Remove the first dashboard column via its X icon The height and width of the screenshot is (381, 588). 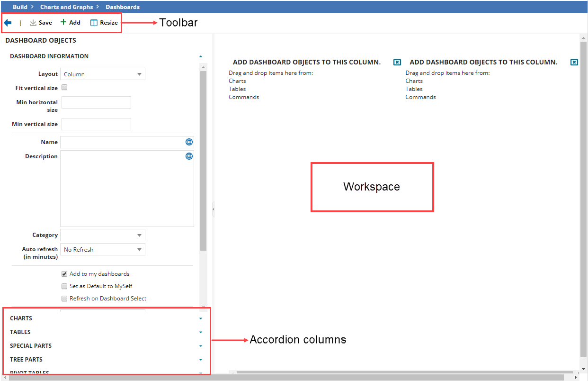397,62
